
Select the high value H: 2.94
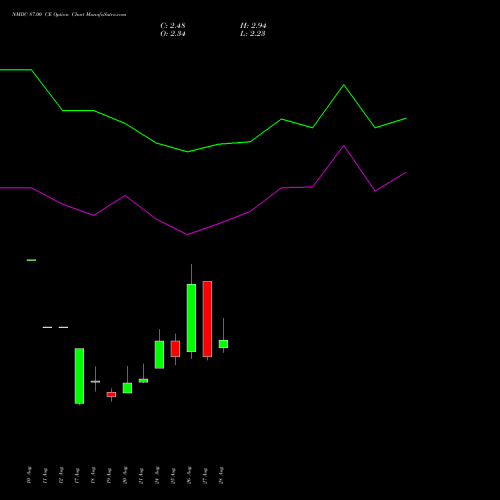[253, 26]
